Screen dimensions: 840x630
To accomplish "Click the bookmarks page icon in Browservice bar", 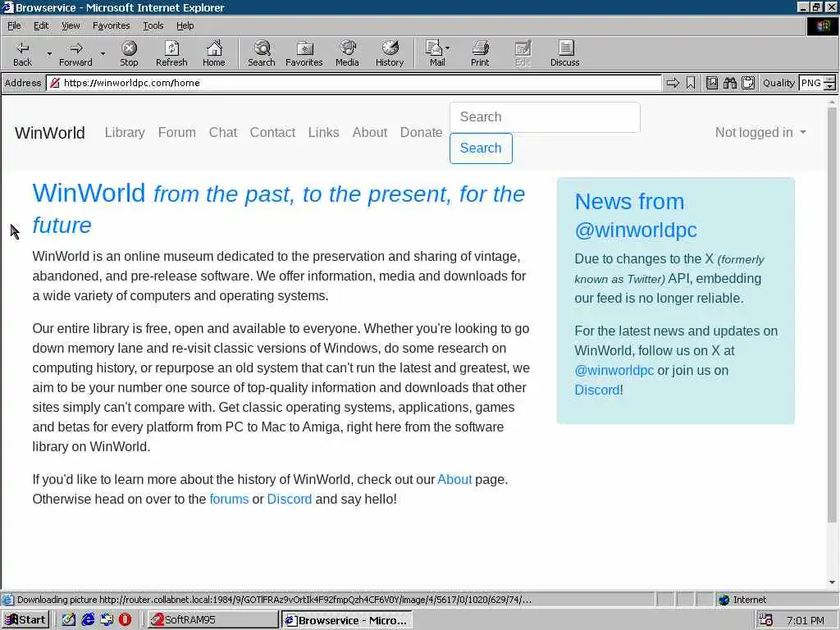I will 711,83.
